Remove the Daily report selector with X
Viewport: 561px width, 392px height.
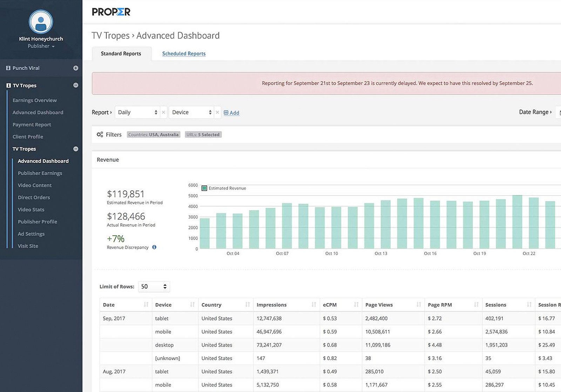163,112
